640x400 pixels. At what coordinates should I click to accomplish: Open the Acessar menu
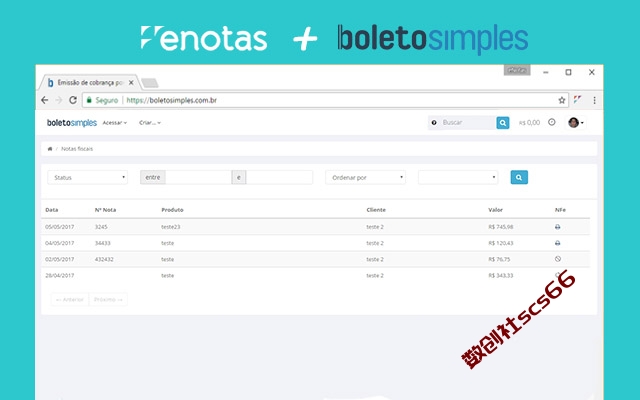(x=115, y=122)
